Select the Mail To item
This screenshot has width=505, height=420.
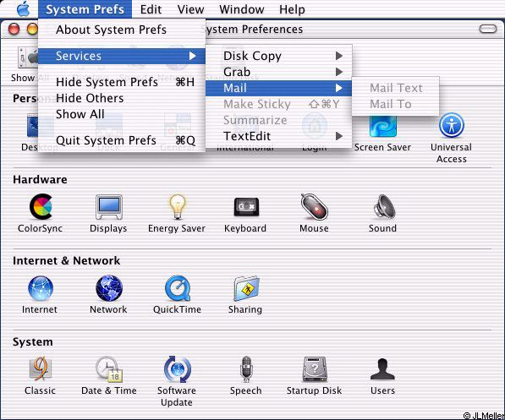point(396,104)
